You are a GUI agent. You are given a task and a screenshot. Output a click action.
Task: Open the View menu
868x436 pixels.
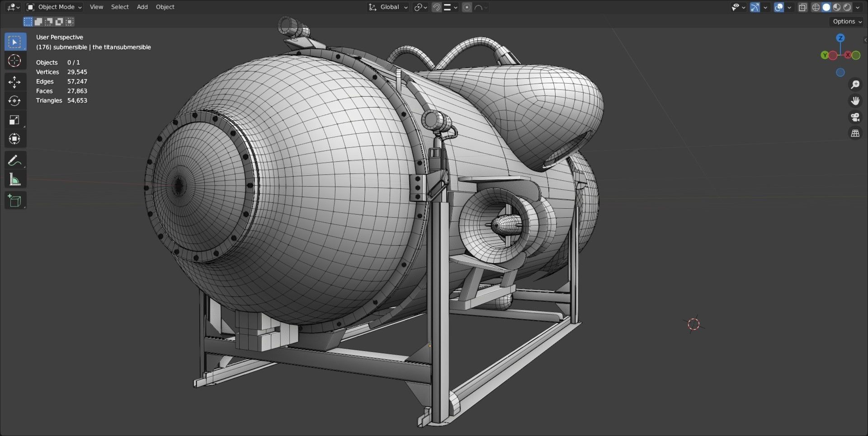(x=96, y=7)
